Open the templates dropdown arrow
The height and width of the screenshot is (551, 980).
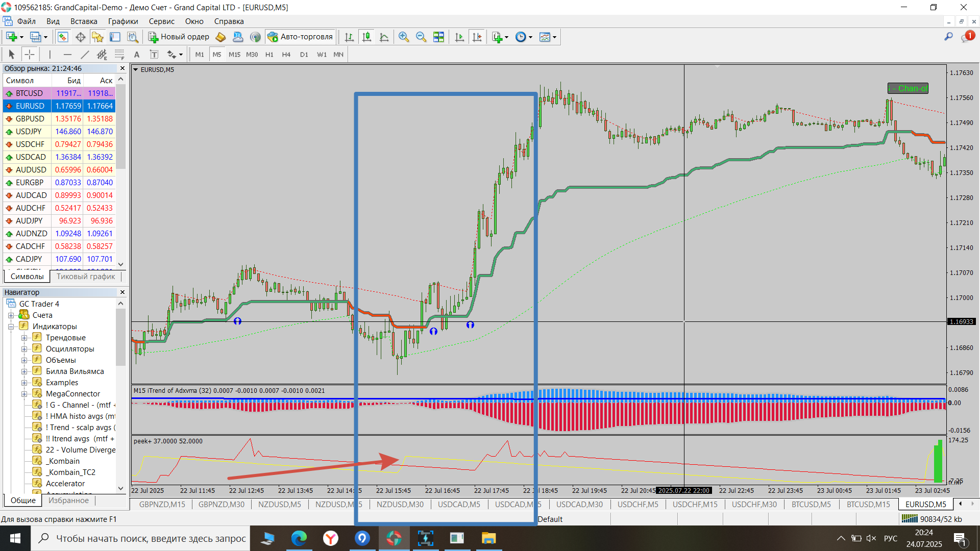554,37
